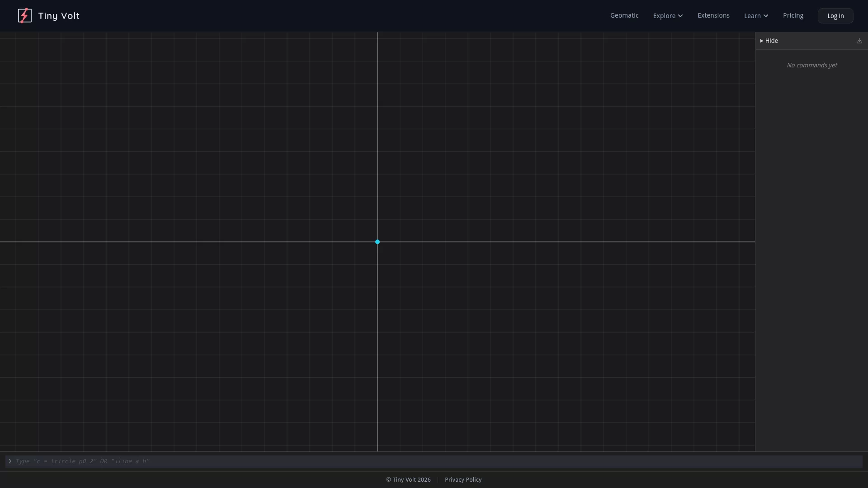This screenshot has width=868, height=488.
Task: Click the Tiny Volt 2026 copyright text
Action: pyautogui.click(x=408, y=479)
